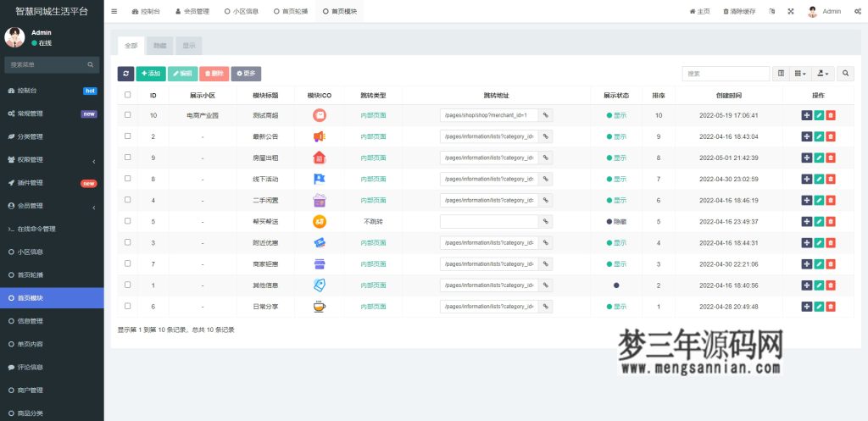Image resolution: width=868 pixels, height=421 pixels.
Task: Click the green edit pencil for row ID 2
Action: point(819,136)
